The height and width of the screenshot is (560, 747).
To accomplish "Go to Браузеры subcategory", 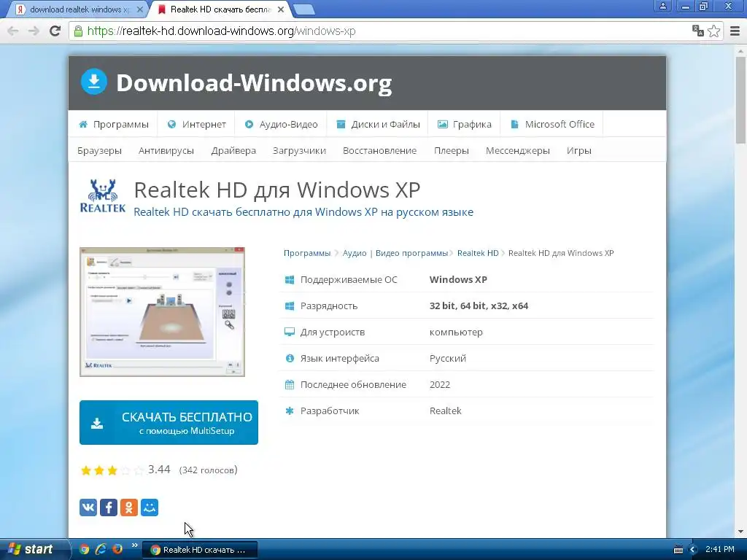I will (99, 150).
